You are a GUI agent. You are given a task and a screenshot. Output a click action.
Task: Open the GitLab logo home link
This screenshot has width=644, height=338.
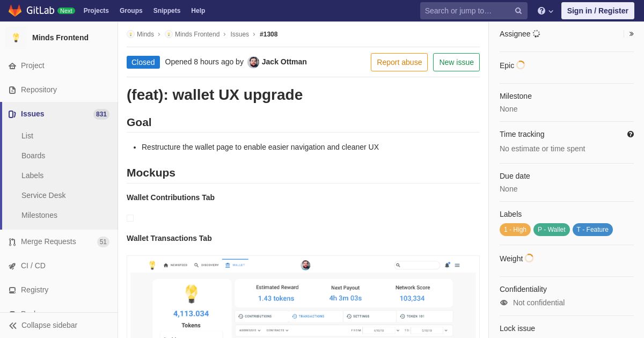[x=31, y=10]
